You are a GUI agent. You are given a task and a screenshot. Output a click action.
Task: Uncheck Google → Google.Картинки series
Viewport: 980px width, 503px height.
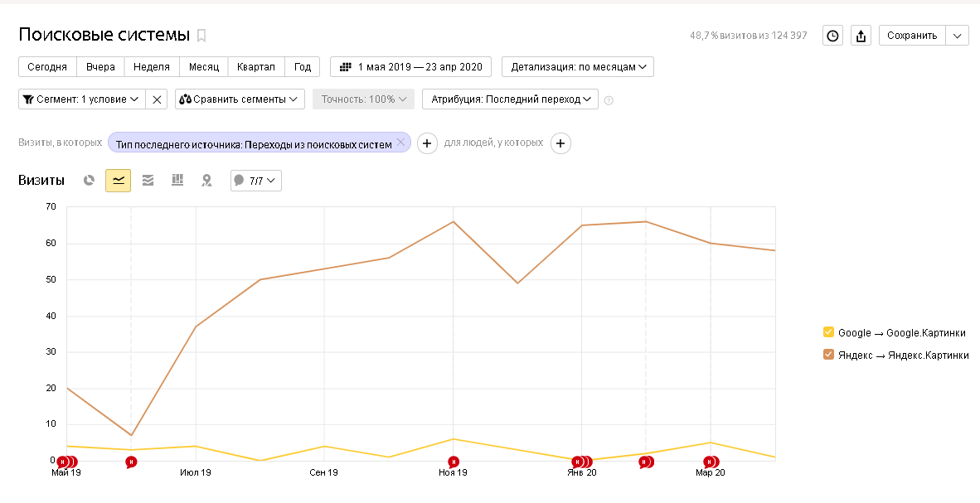(x=828, y=332)
